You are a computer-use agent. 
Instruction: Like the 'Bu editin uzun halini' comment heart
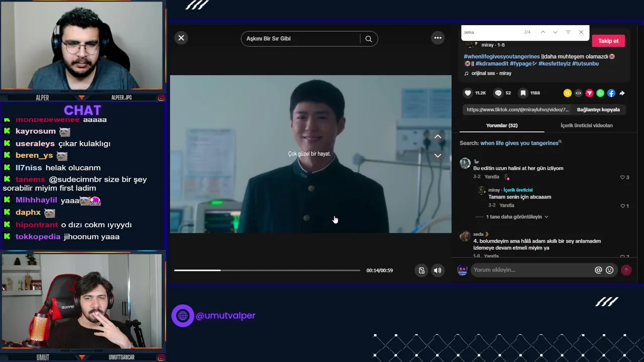(622, 177)
